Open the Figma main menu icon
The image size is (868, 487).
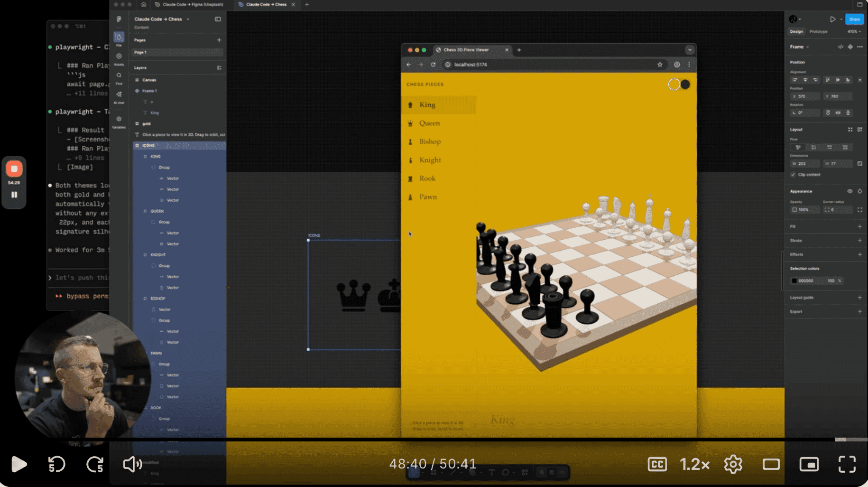[x=119, y=19]
